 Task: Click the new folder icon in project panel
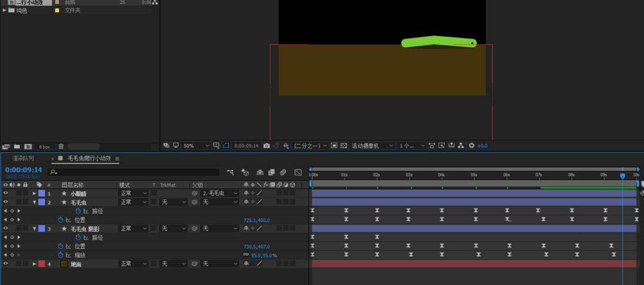[x=16, y=147]
